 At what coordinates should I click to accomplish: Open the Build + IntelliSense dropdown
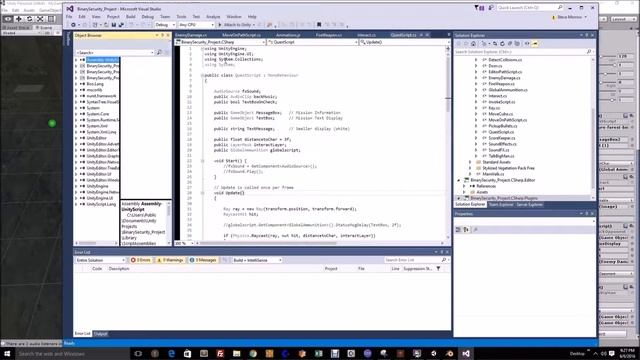tap(257, 260)
